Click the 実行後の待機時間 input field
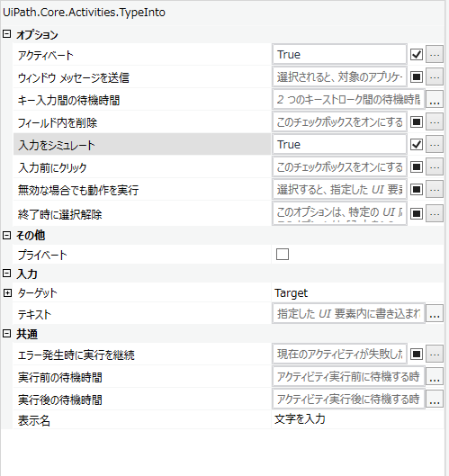The image size is (449, 476). pyautogui.click(x=348, y=400)
